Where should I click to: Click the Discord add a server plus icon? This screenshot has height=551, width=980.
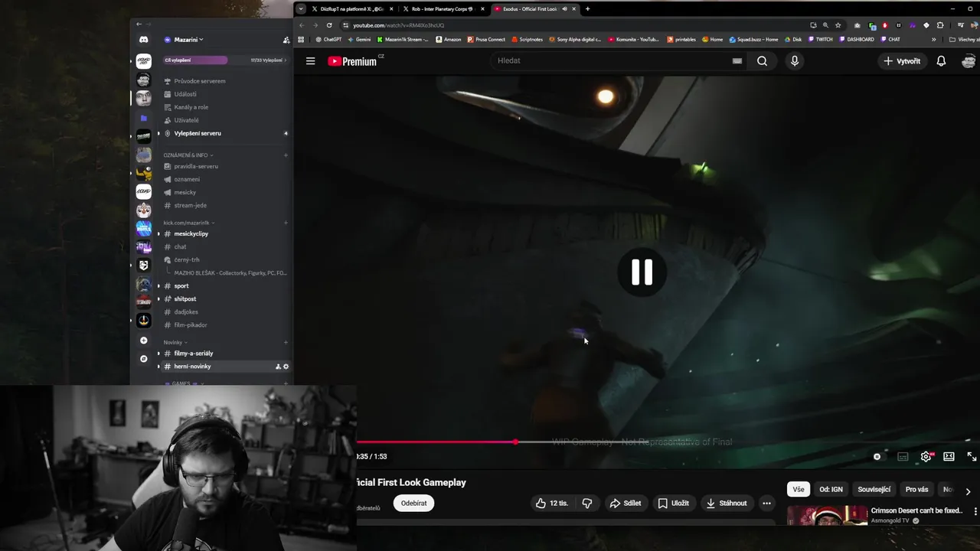[143, 341]
